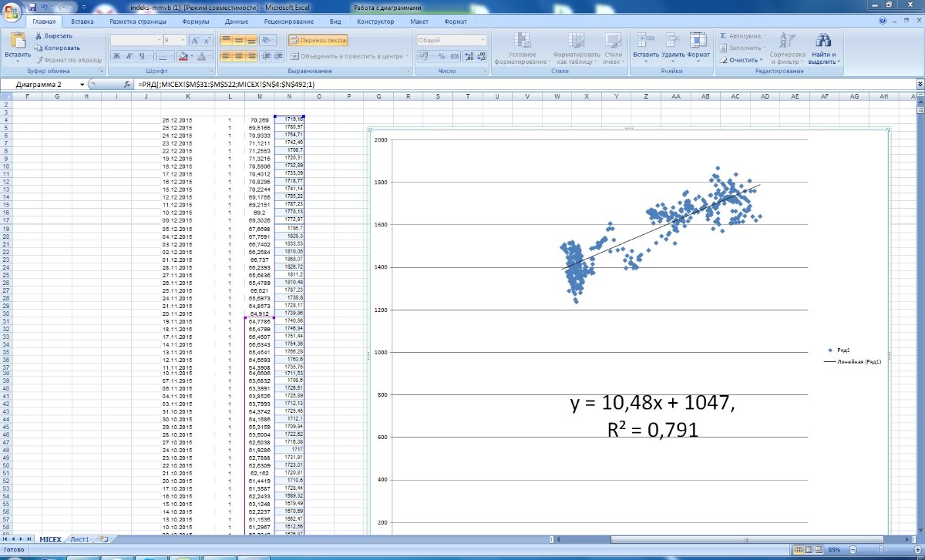This screenshot has height=560, width=925.
Task: Expand the Очистить clear dropdown
Action: 761,60
